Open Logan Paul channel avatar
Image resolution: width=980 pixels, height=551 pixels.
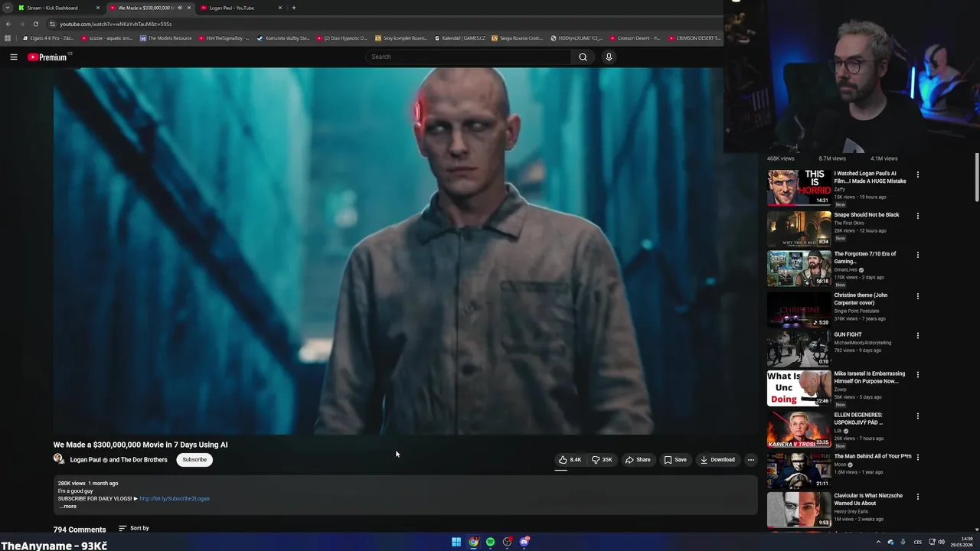[x=59, y=459]
